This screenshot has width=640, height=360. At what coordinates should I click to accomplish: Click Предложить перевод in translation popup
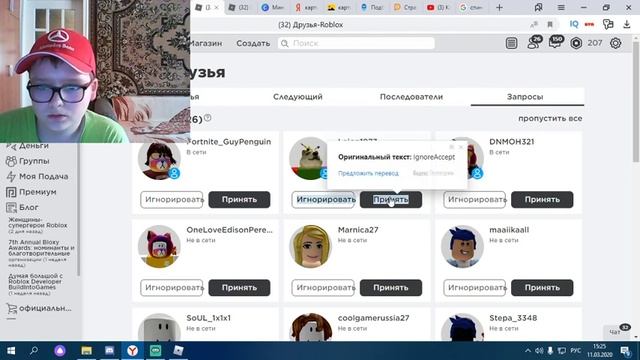[368, 173]
